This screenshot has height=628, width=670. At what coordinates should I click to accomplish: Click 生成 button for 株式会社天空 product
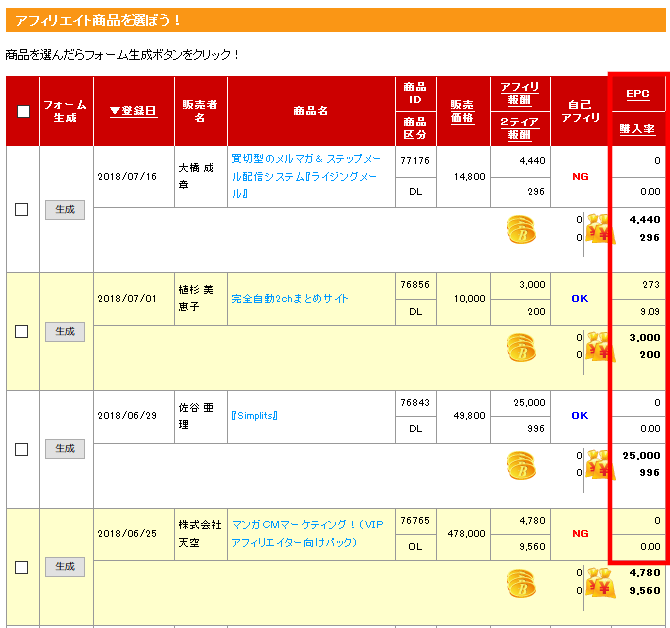[x=65, y=567]
